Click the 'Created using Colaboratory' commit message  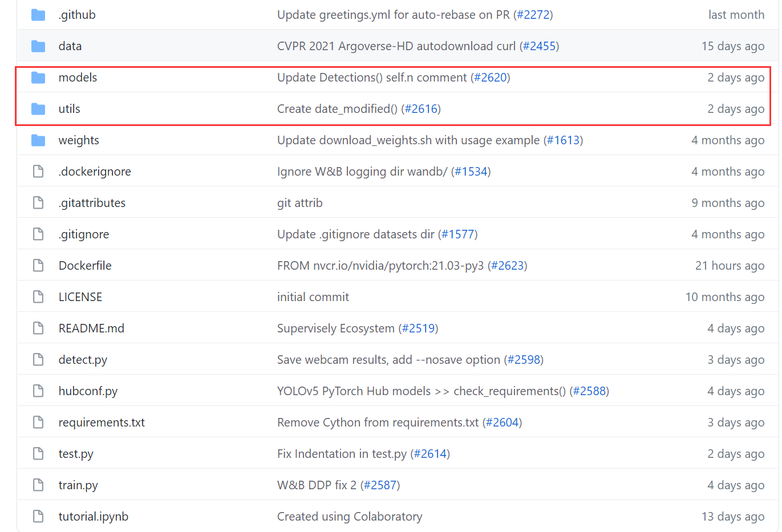[x=350, y=516]
